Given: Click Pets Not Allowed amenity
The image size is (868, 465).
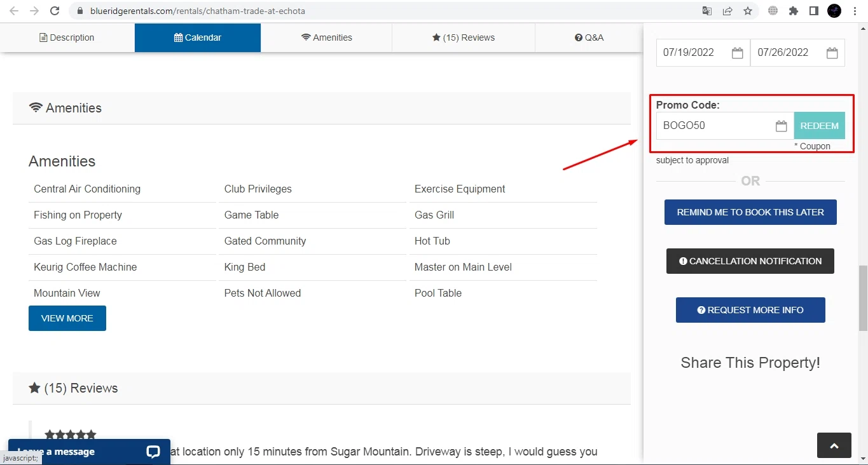Looking at the screenshot, I should pos(263,293).
